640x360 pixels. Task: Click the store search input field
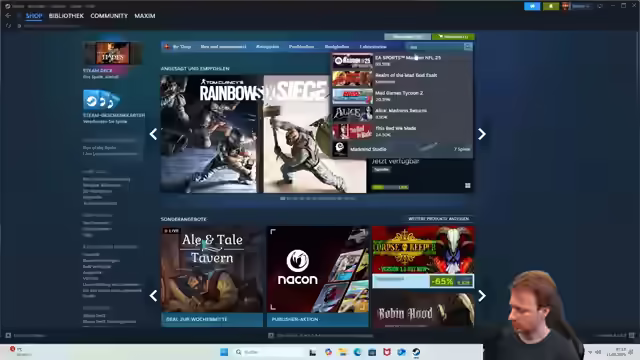tap(435, 47)
